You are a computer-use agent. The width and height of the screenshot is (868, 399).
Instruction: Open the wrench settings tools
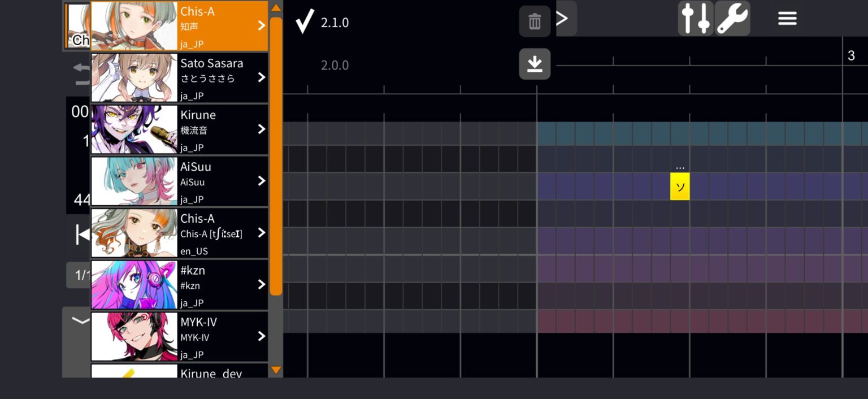732,18
